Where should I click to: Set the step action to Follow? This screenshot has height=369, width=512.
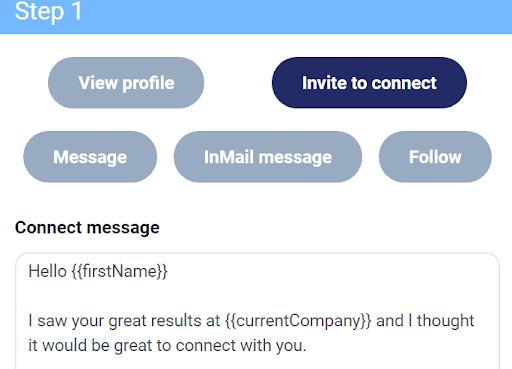(x=435, y=157)
